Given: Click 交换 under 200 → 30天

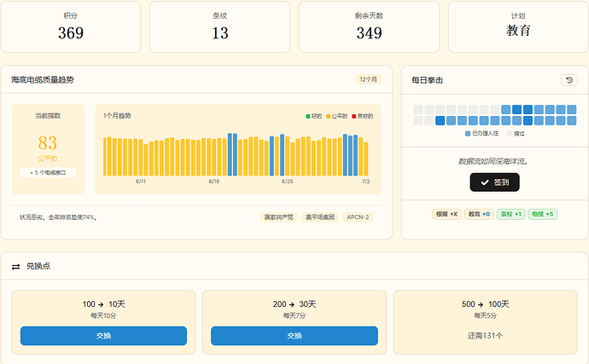Looking at the screenshot, I should click(x=294, y=336).
